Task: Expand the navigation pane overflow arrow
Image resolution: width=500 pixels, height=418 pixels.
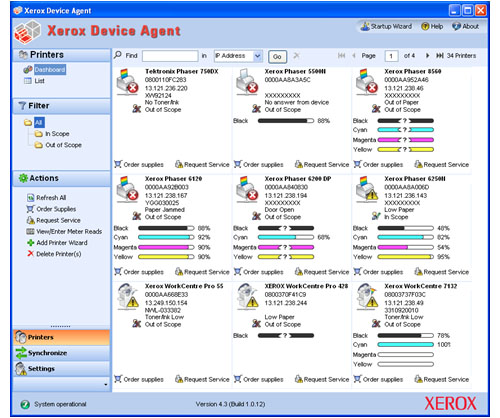Action: (x=106, y=385)
